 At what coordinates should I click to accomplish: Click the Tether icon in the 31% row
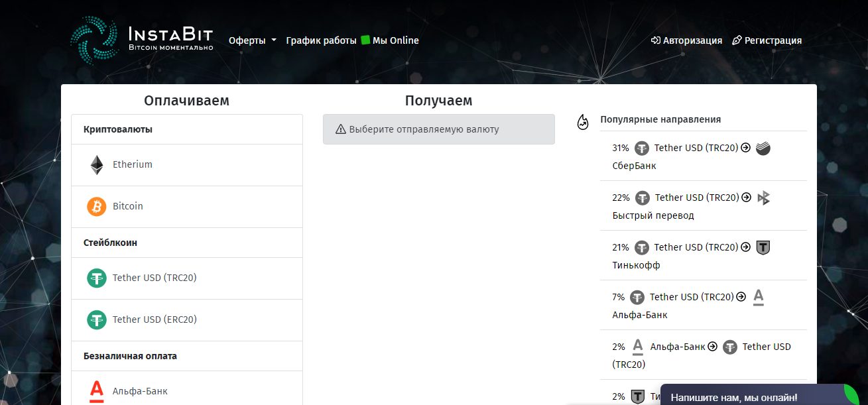pyautogui.click(x=642, y=148)
